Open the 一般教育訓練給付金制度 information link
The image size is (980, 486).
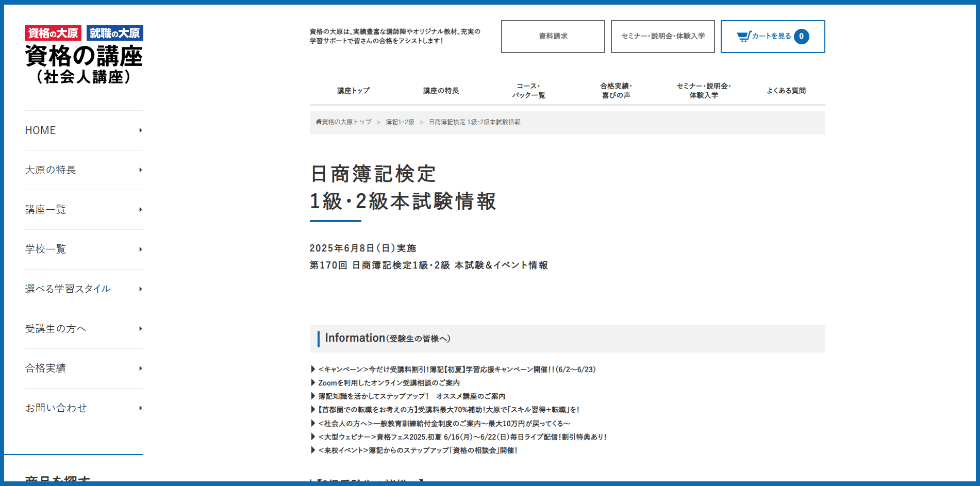coord(444,424)
